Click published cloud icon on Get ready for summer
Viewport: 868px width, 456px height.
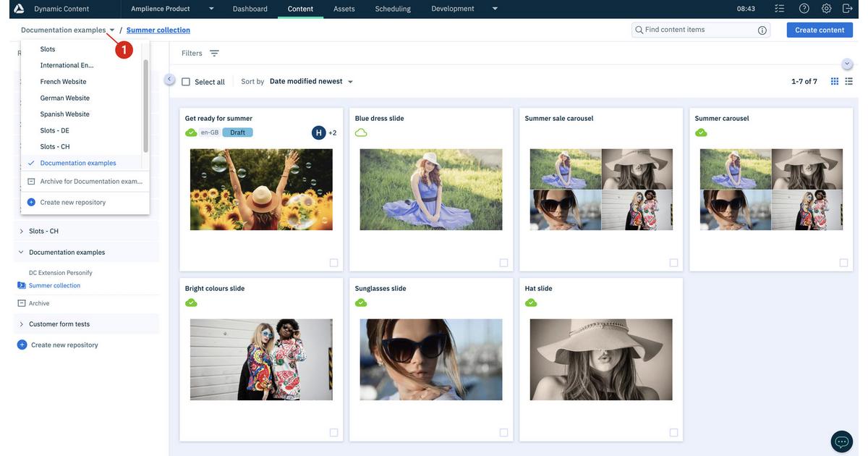coord(191,132)
